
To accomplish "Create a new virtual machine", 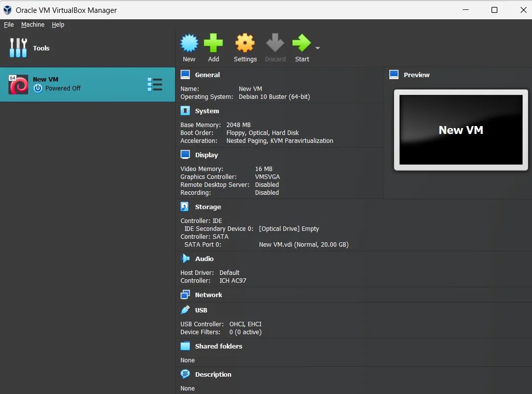I will coord(189,44).
